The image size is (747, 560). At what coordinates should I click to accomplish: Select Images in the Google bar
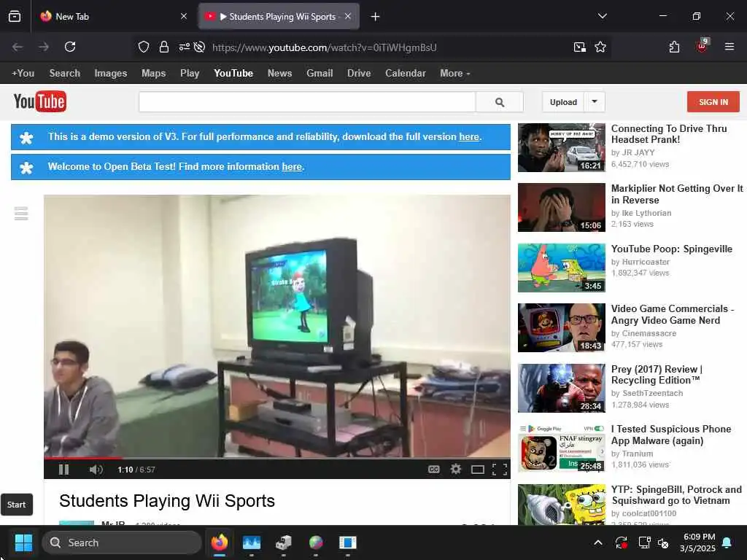(111, 74)
